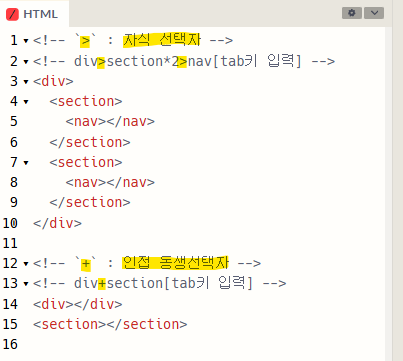Image resolution: width=403 pixels, height=361 pixels.
Task: Collapse fold arrow on line 13
Action: [x=26, y=284]
